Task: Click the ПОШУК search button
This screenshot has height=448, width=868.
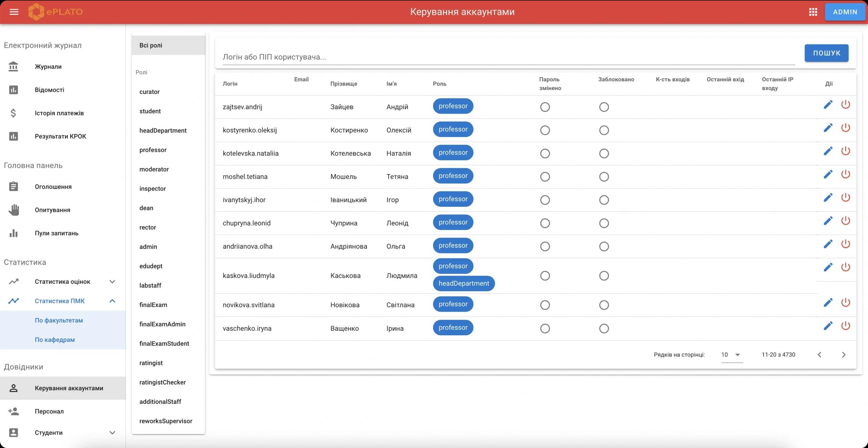Action: point(826,53)
